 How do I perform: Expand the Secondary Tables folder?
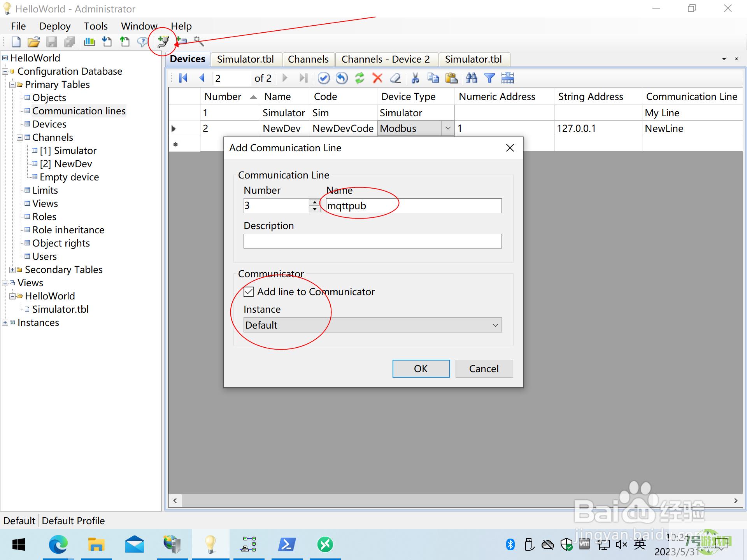click(12, 270)
